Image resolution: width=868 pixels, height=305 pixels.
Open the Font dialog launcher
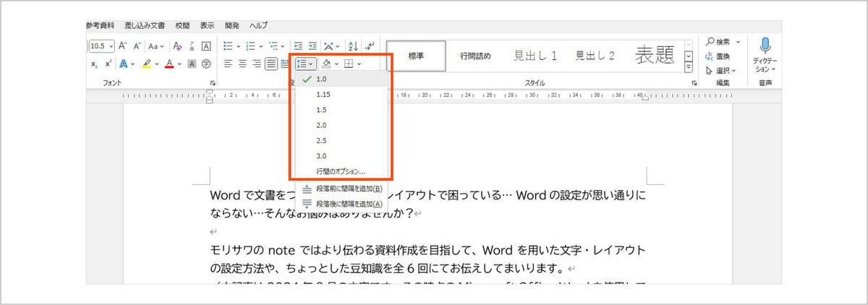pos(213,83)
